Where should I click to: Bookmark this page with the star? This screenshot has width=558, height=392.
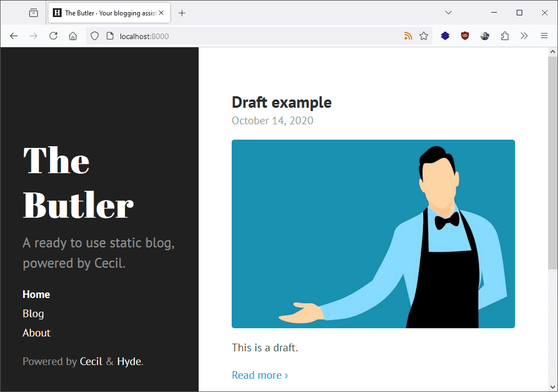(x=424, y=35)
